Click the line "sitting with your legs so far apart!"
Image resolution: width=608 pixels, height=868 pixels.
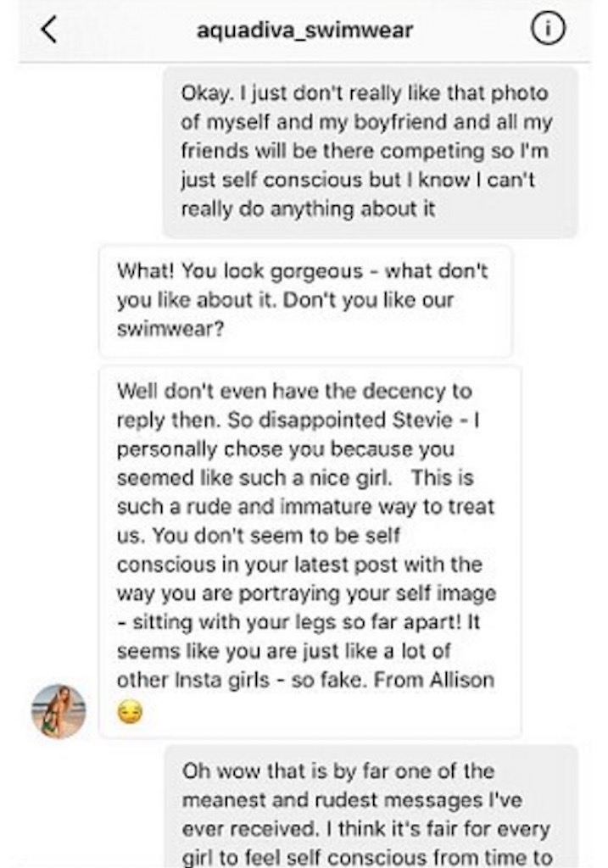(x=297, y=621)
